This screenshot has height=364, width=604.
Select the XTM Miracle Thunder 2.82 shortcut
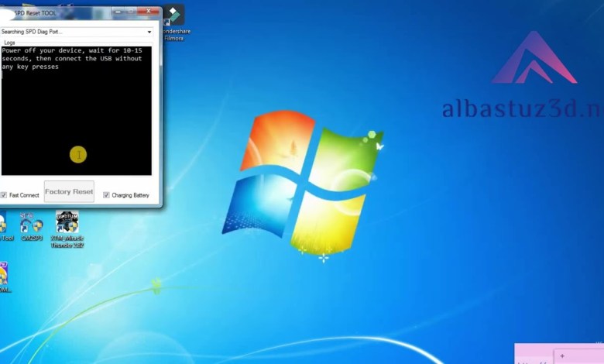point(67,229)
